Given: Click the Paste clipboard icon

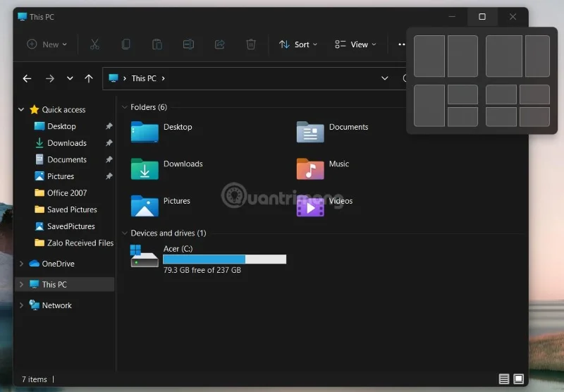Looking at the screenshot, I should click(x=157, y=44).
